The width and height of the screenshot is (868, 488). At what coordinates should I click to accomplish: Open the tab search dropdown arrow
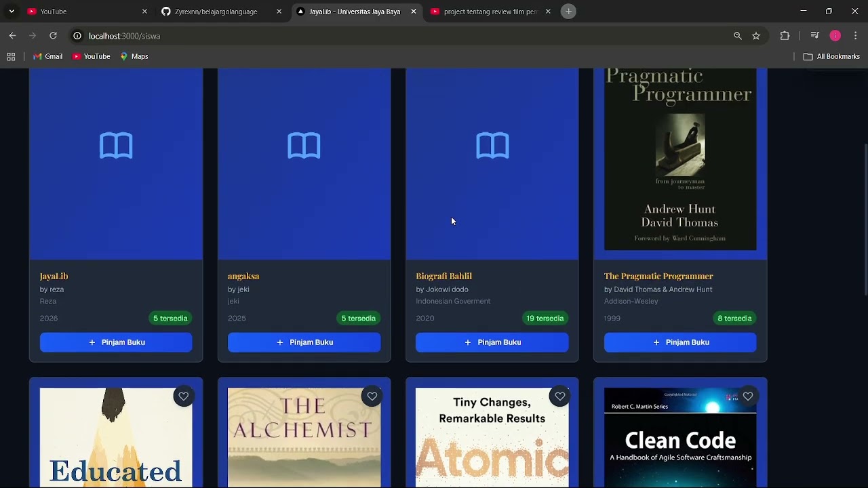click(12, 12)
